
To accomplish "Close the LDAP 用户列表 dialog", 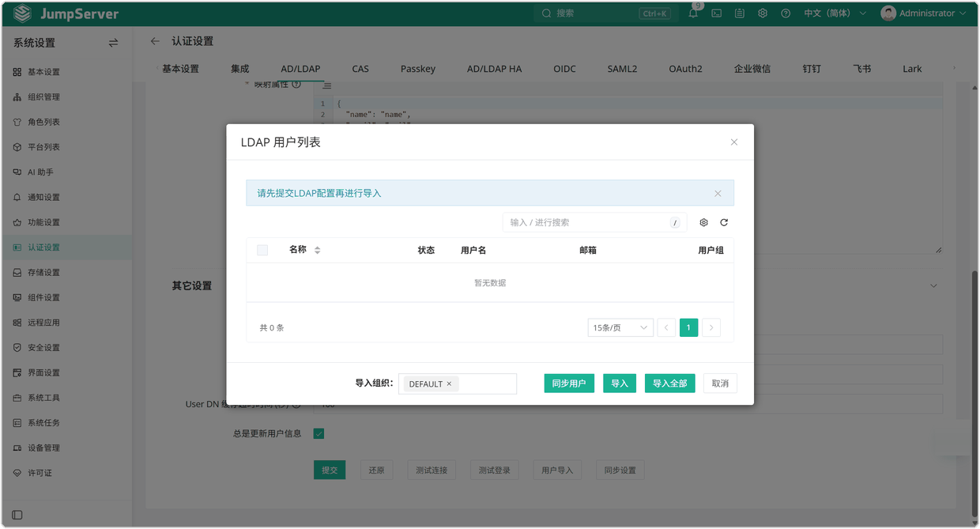I will click(734, 142).
